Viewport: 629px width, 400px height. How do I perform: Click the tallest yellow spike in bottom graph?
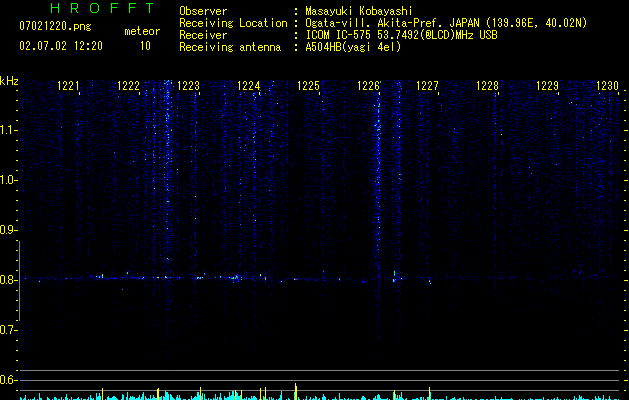296,392
